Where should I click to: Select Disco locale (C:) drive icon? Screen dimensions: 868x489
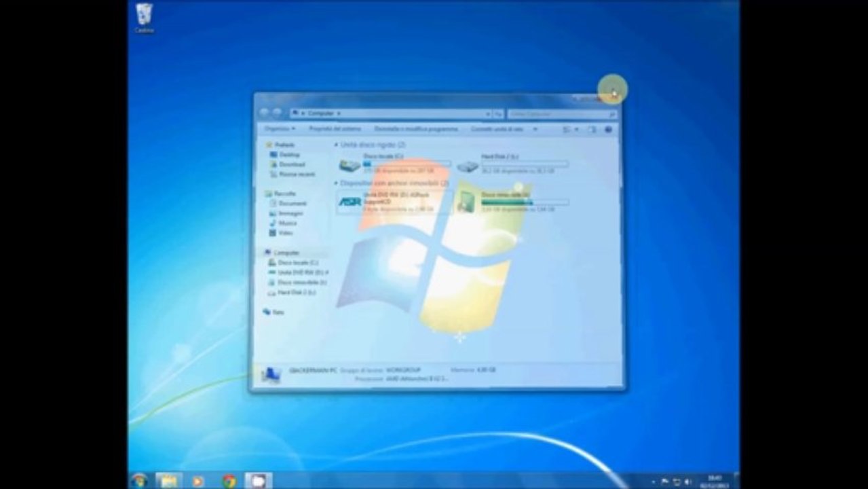(350, 165)
